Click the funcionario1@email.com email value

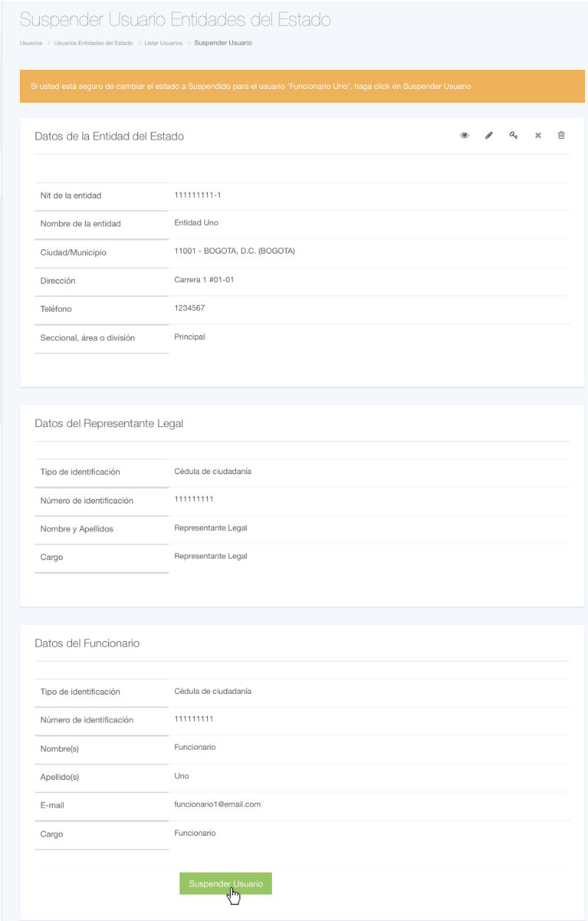[217, 804]
